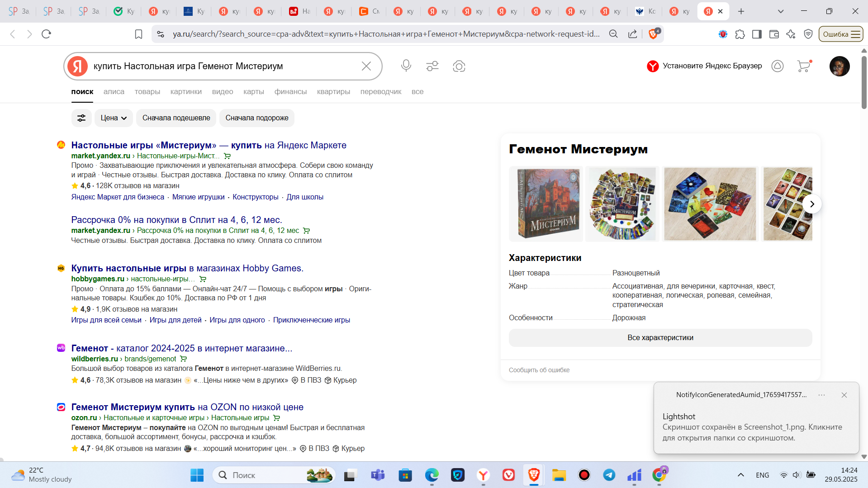Image resolution: width=868 pixels, height=488 pixels.
Task: Open Microsoft Edge from the taskbar
Action: [x=432, y=475]
